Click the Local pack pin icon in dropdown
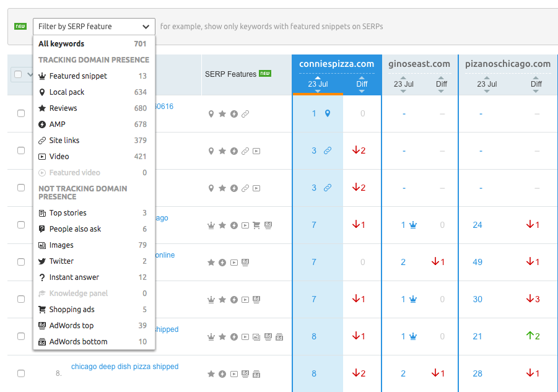558x392 pixels. point(42,92)
